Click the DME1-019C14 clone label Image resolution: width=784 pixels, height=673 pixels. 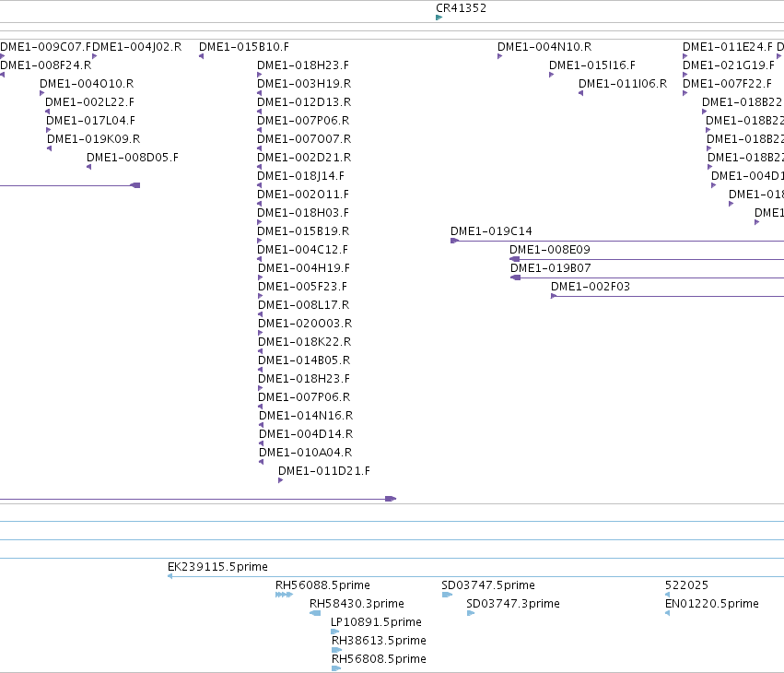(491, 231)
